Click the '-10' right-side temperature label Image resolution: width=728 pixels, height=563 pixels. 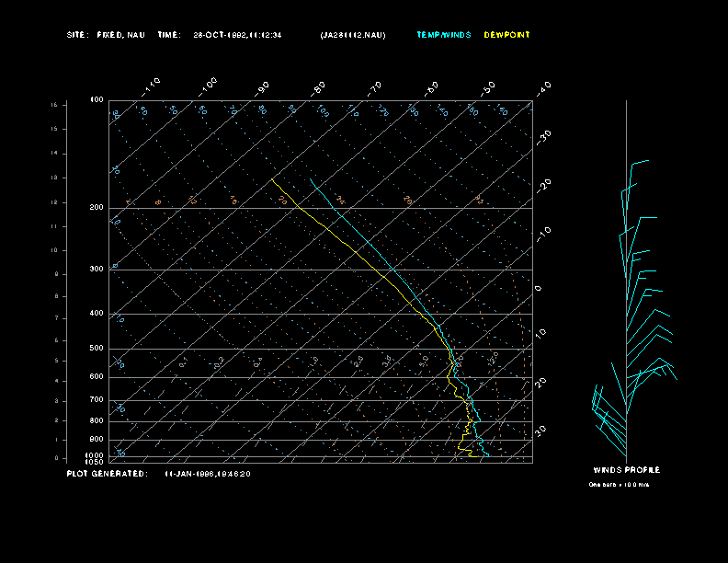544,235
